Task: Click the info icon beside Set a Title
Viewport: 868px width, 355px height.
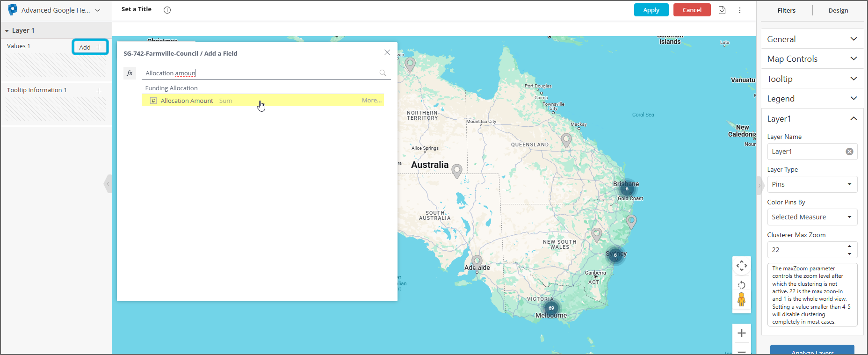Action: [x=167, y=10]
